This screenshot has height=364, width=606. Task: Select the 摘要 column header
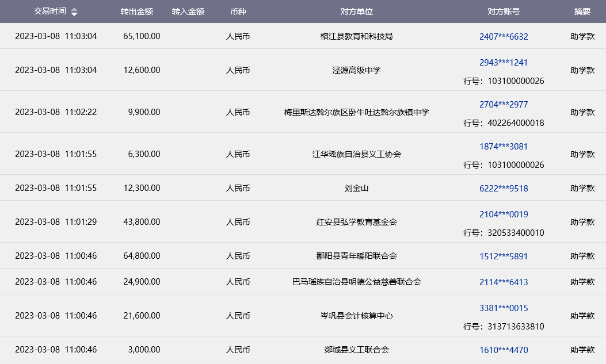coord(582,12)
